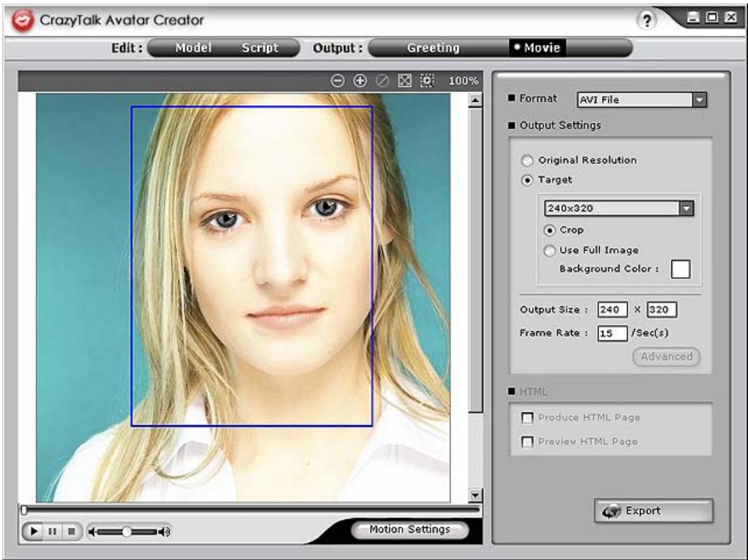
Task: Click the preview scrollbar down arrow
Action: point(475,495)
